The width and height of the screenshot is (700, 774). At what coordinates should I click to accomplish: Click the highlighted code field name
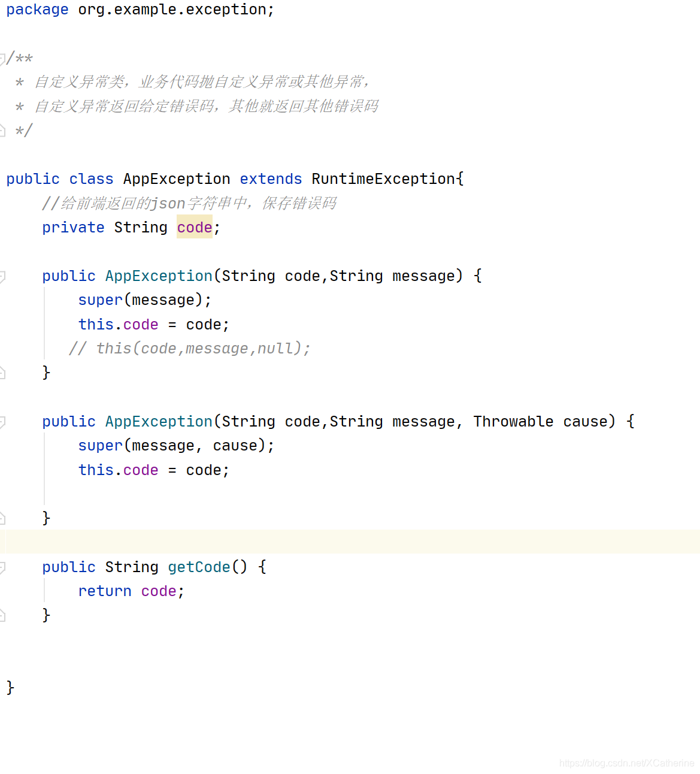[x=195, y=227]
